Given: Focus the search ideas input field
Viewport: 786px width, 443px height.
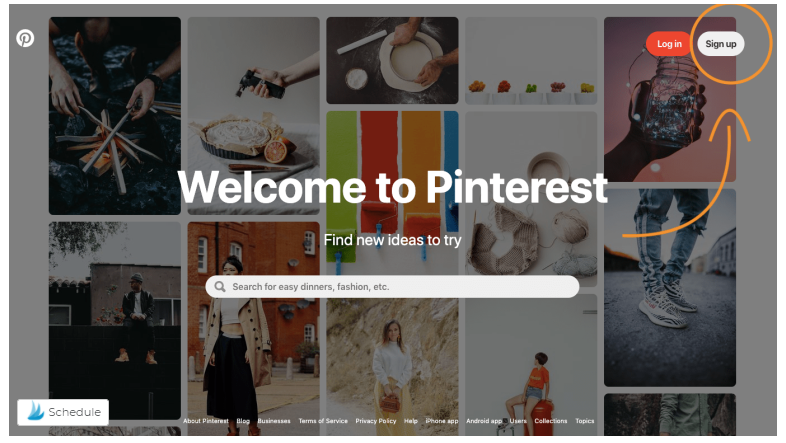Looking at the screenshot, I should click(392, 287).
